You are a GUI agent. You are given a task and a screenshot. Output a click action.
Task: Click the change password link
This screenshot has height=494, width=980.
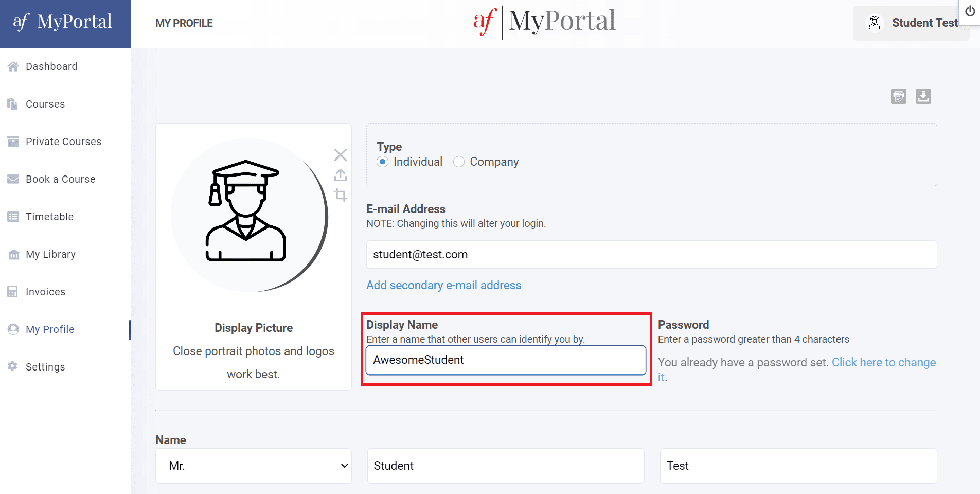pos(883,362)
